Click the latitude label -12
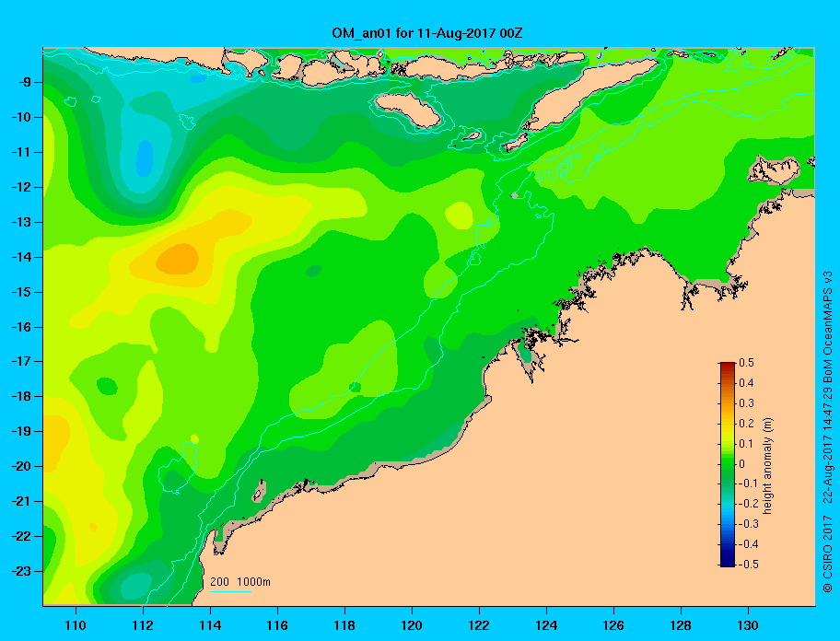Image resolution: width=840 pixels, height=641 pixels. tap(21, 188)
